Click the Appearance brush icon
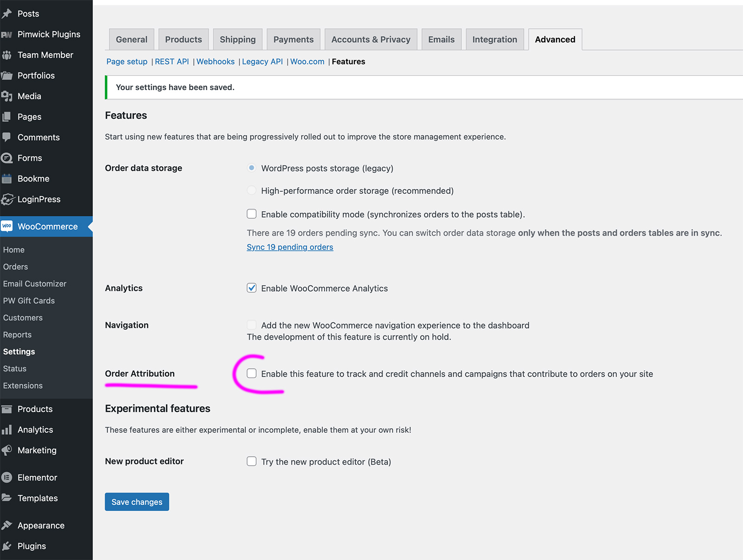Screen dimensions: 743x560 tap(7, 525)
